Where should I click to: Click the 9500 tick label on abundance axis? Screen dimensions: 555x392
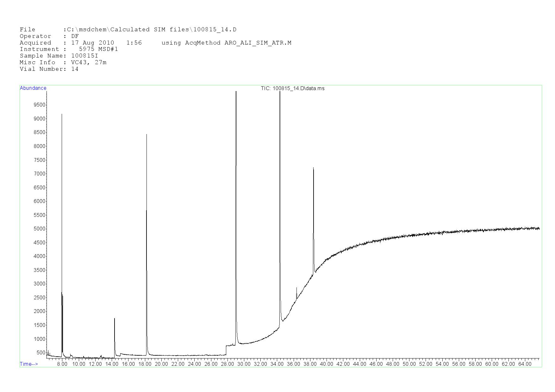(x=39, y=105)
